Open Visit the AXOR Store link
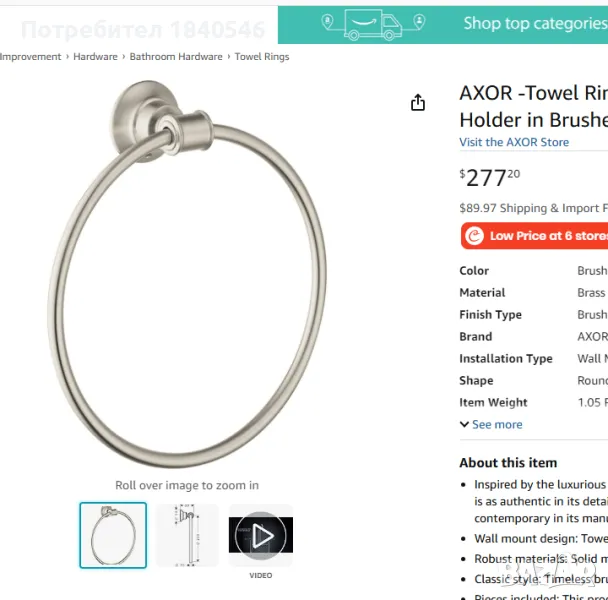This screenshot has height=600, width=608. click(x=514, y=142)
